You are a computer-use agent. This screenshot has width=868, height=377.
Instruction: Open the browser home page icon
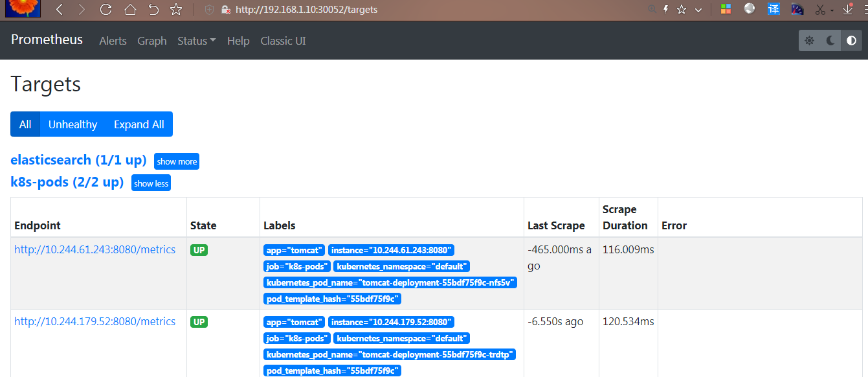[x=130, y=10]
